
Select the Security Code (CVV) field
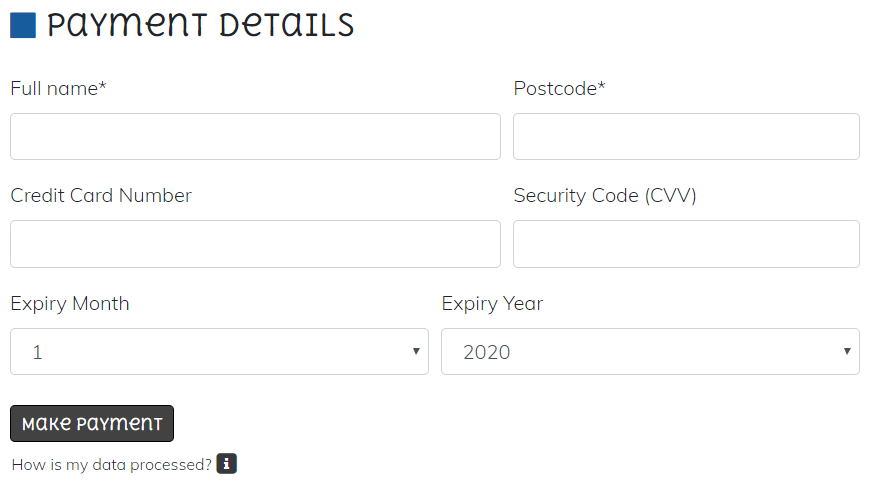pos(686,244)
